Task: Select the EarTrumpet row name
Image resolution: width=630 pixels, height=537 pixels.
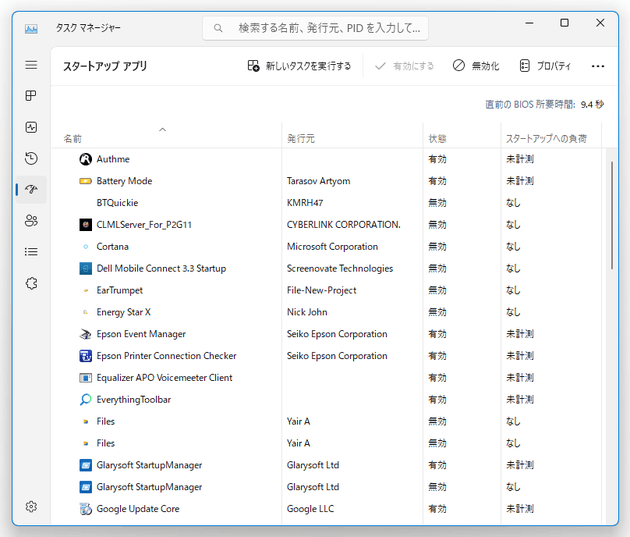Action: [x=120, y=290]
